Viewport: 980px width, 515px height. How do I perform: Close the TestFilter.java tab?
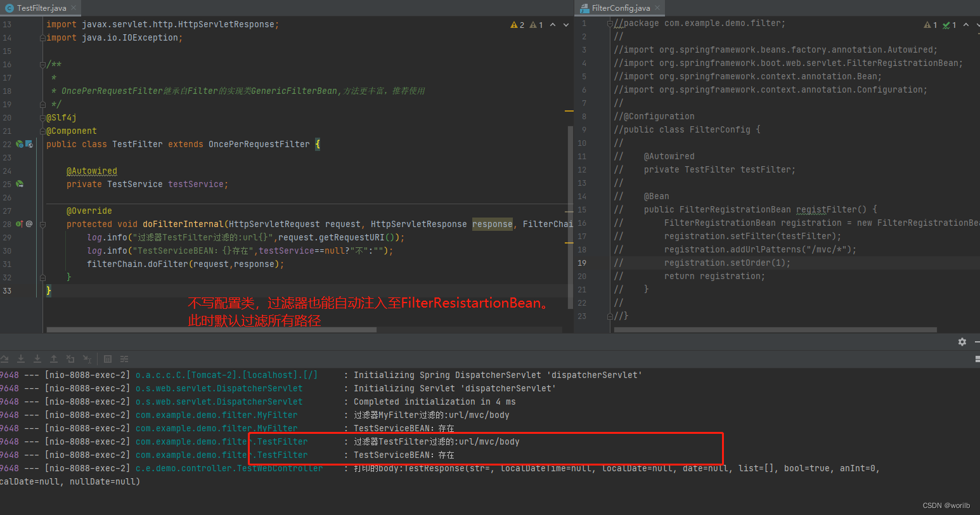click(73, 8)
